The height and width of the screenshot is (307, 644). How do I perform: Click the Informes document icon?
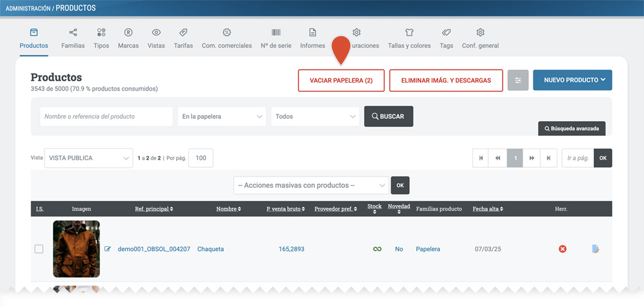click(x=313, y=32)
